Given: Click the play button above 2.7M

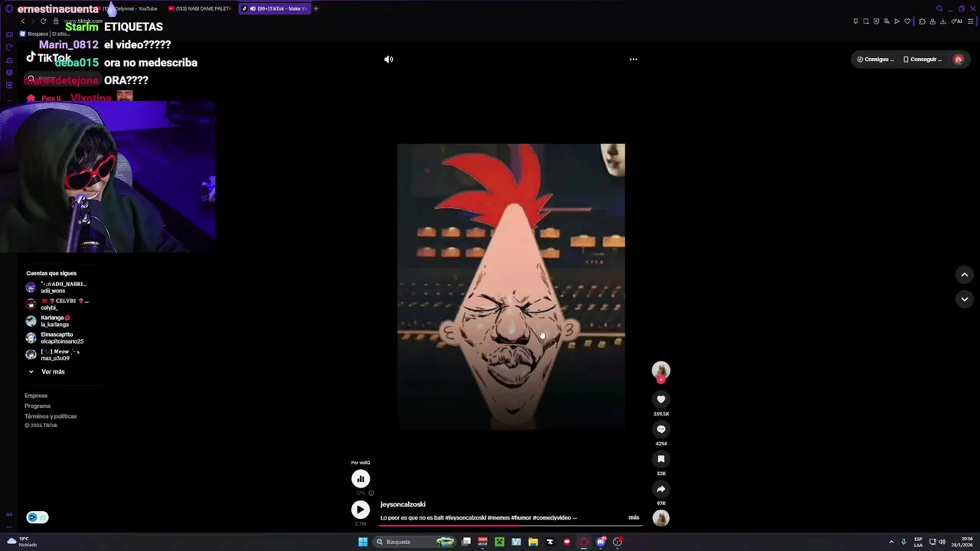Looking at the screenshot, I should click(361, 510).
